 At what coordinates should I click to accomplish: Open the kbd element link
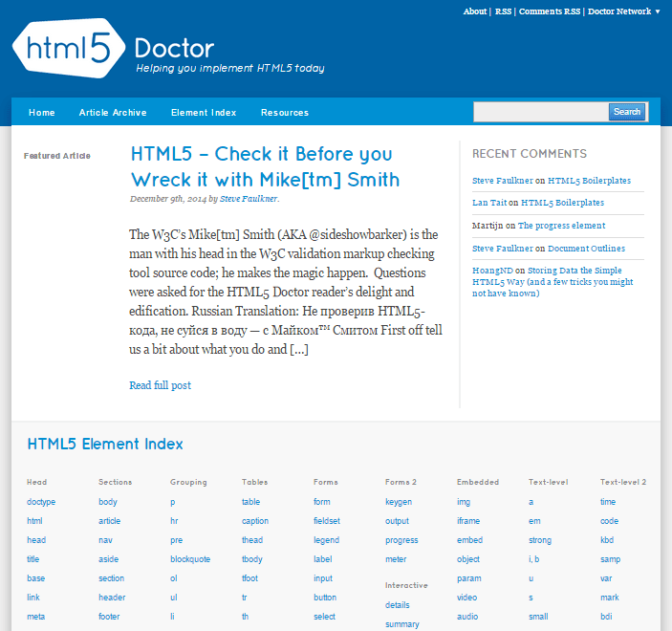(607, 540)
